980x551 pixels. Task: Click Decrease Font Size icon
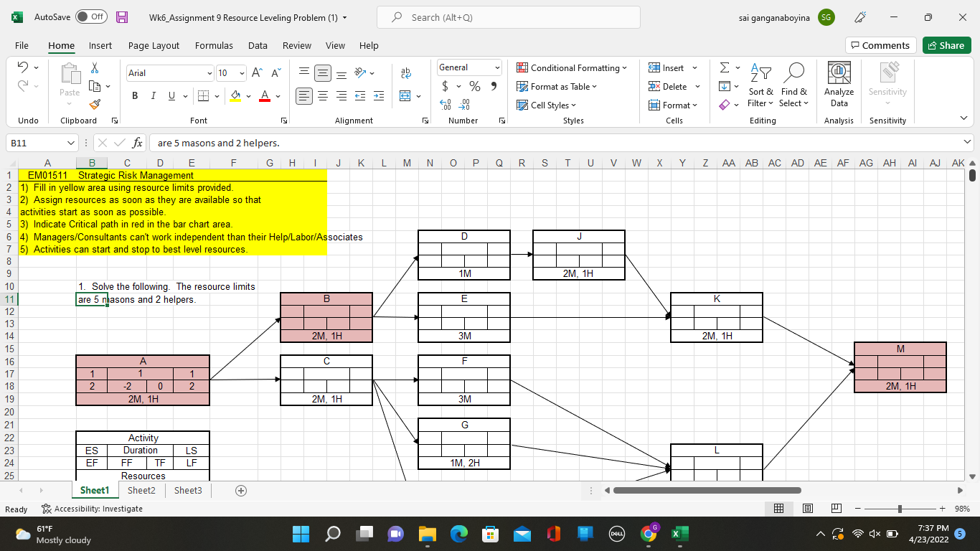[x=275, y=73]
